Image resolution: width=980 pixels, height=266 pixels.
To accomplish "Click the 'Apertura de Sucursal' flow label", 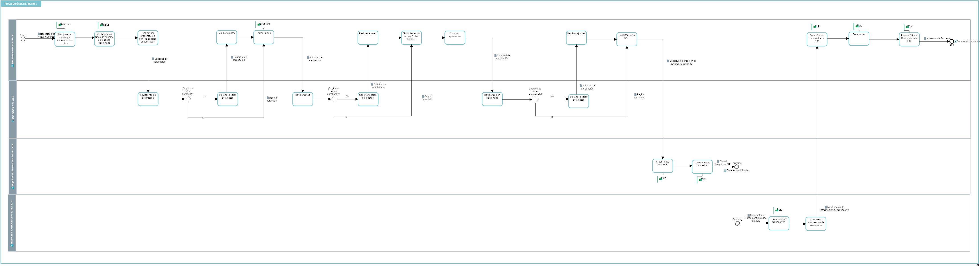I will pyautogui.click(x=939, y=39).
